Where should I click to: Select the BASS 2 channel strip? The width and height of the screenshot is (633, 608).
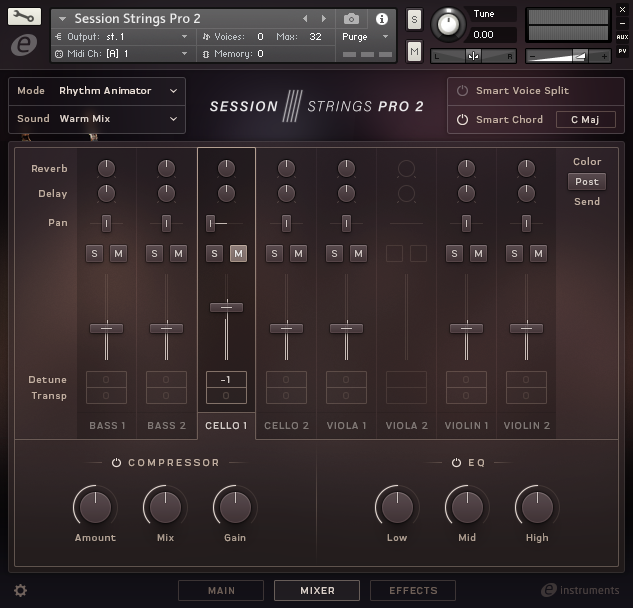coord(166,426)
